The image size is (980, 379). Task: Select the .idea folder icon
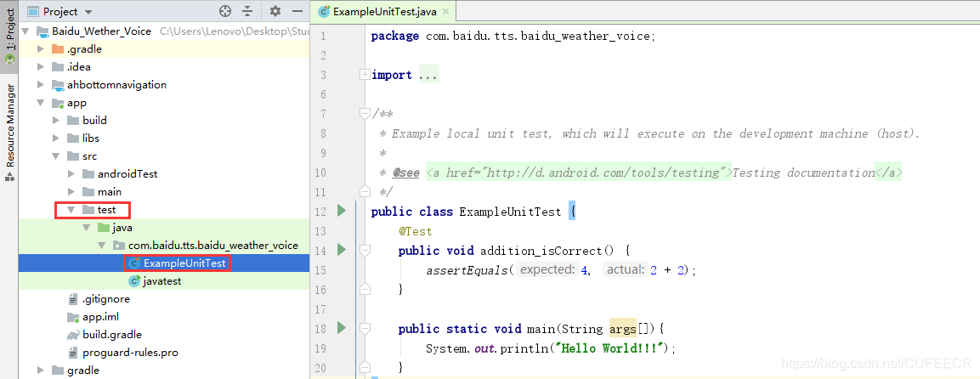tap(58, 67)
